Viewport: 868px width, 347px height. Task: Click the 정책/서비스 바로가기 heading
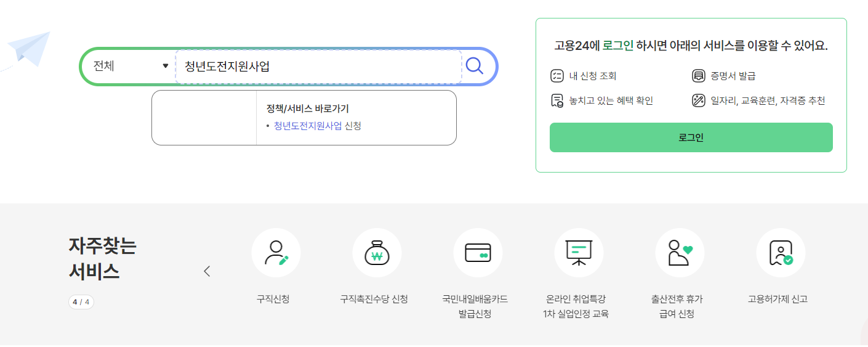click(307, 108)
